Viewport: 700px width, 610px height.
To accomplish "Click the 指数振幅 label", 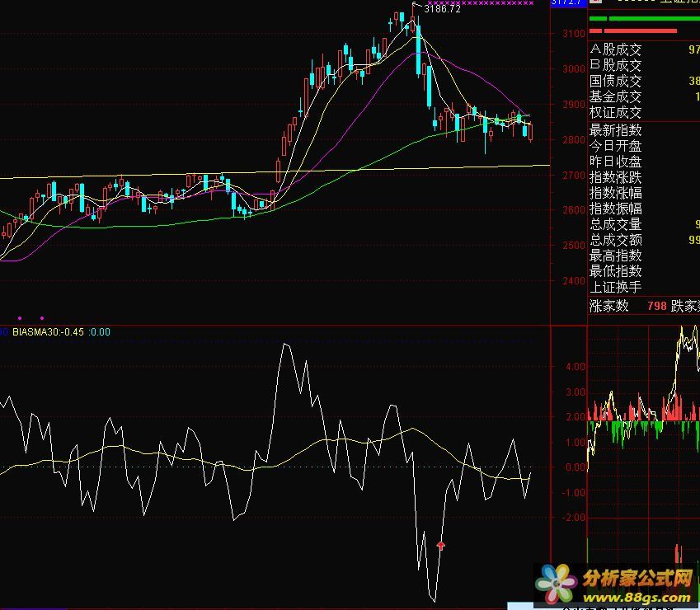I will click(x=616, y=209).
